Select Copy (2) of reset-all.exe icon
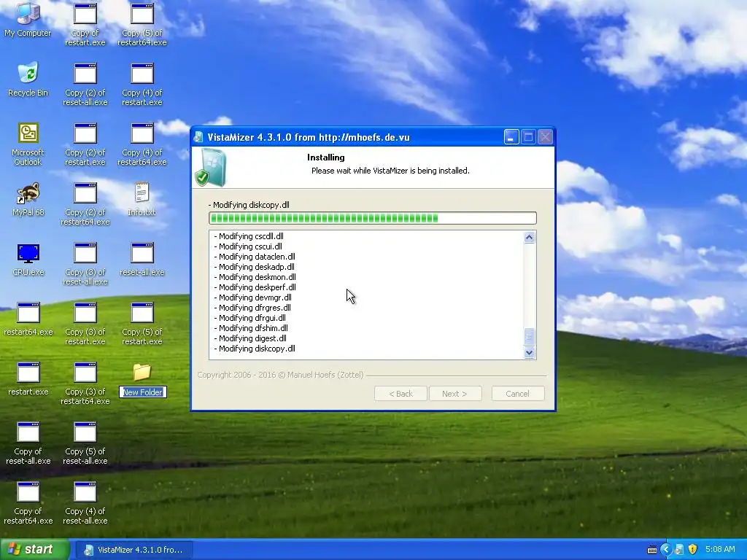The width and height of the screenshot is (747, 560). coord(85,73)
